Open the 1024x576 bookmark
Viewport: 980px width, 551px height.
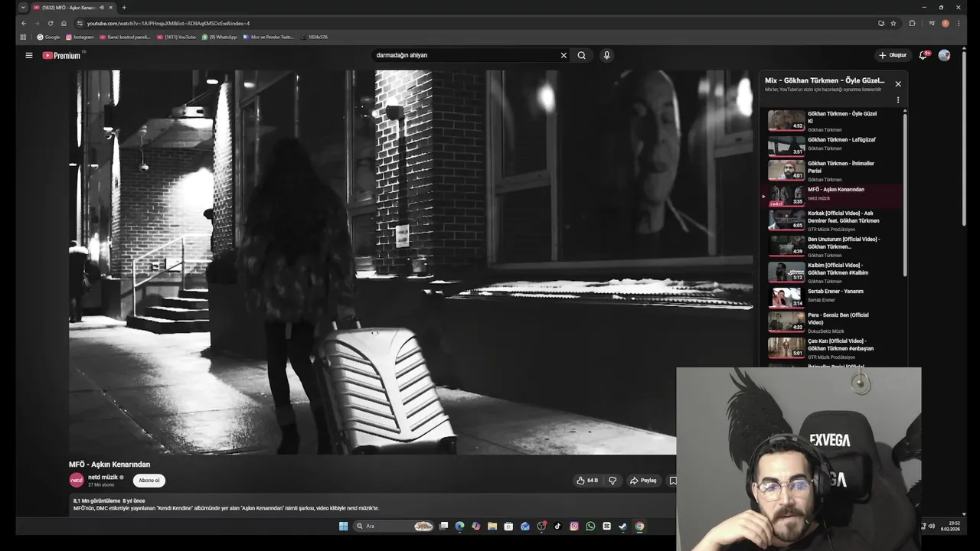314,37
